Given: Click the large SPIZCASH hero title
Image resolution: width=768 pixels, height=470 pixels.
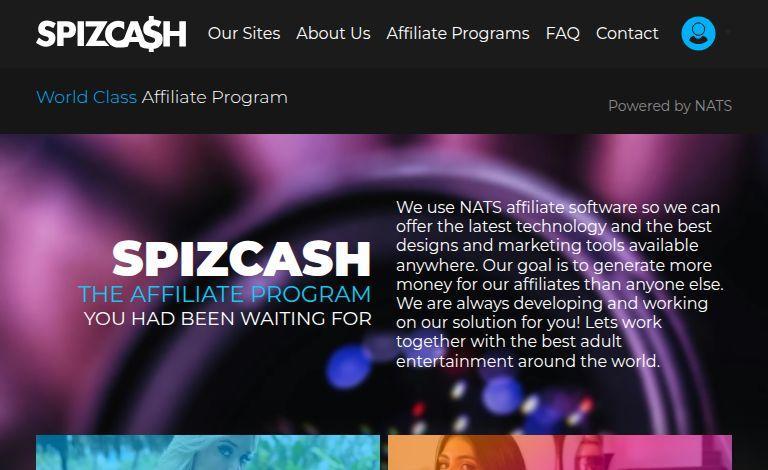Looking at the screenshot, I should click(241, 258).
